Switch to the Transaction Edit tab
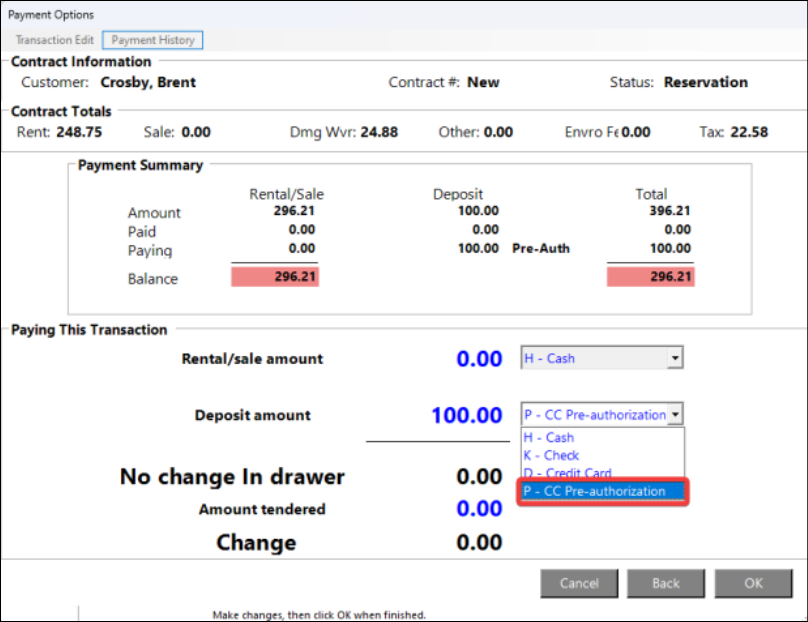 click(55, 40)
